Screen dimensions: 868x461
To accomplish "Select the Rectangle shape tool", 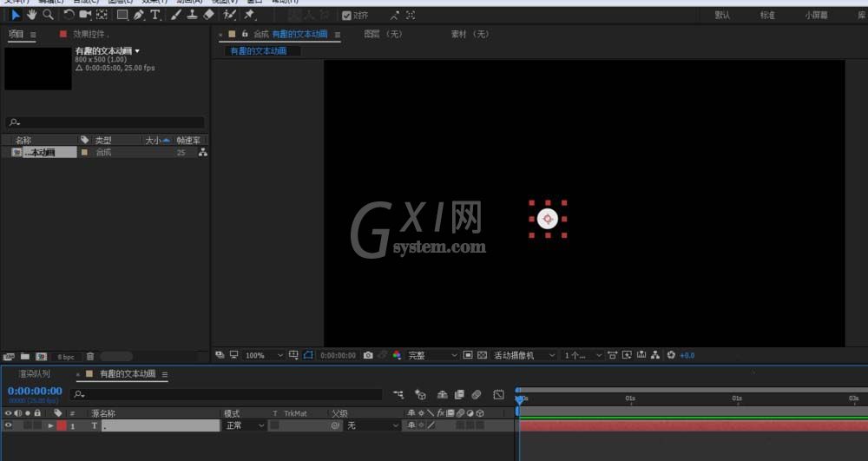I will pos(122,15).
